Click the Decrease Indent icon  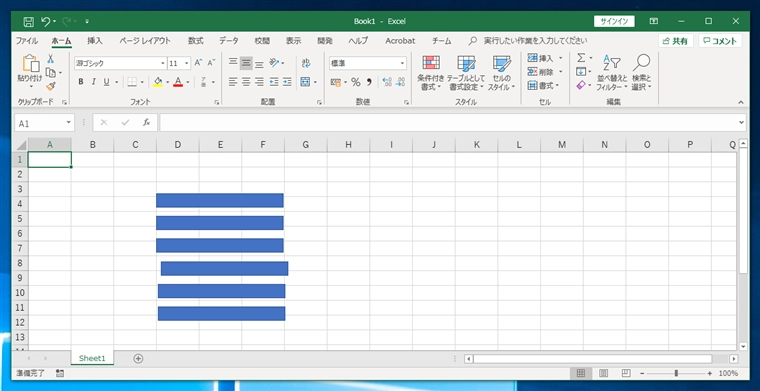(x=274, y=82)
